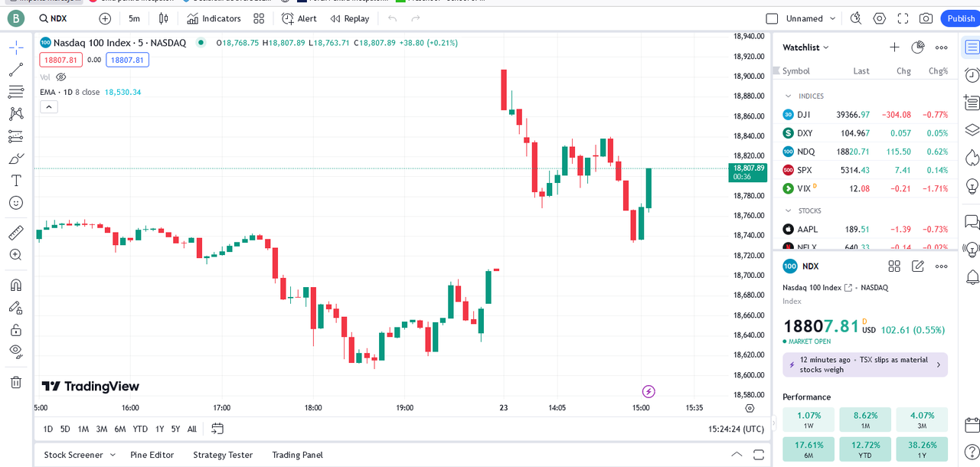This screenshot has width=980, height=467.
Task: Open the Ideas lightbulb icon in the sidebar
Action: click(x=972, y=185)
